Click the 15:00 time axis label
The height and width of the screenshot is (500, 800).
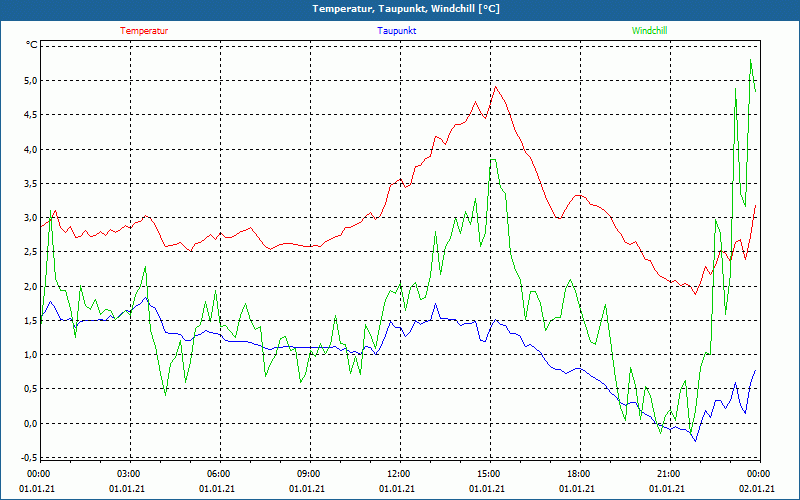tap(487, 473)
